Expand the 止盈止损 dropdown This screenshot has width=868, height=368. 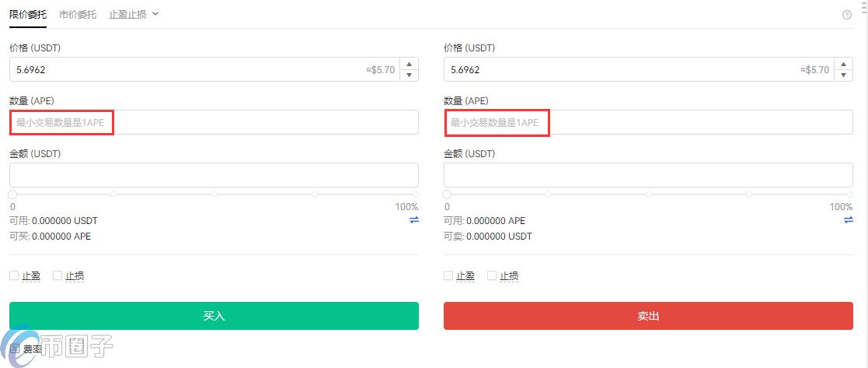(x=134, y=15)
